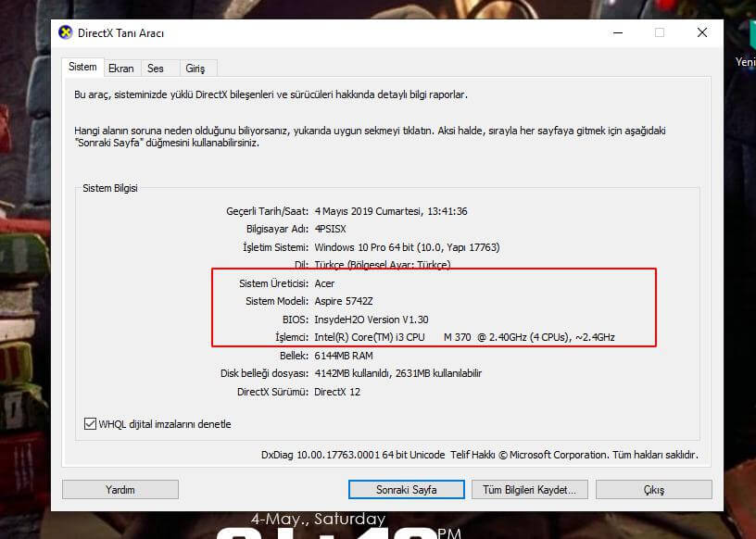Click the Disk belleği dosyası label

[264, 373]
